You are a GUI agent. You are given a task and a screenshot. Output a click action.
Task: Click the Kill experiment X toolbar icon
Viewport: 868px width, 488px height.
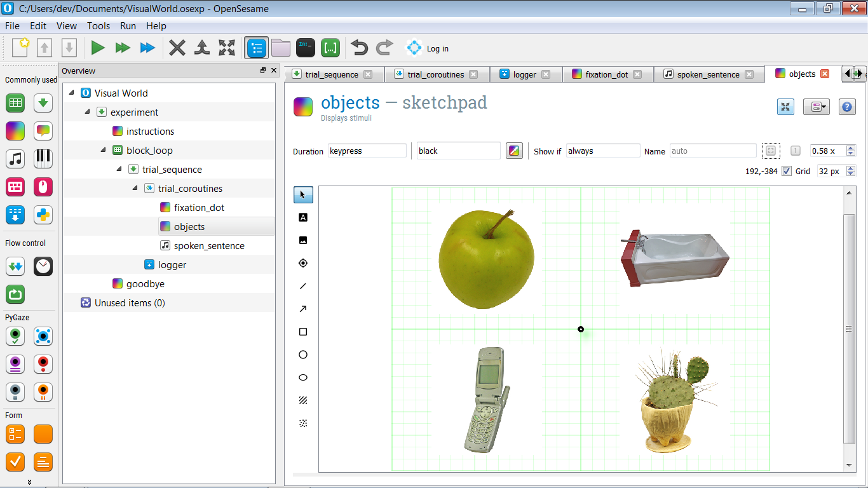coord(177,48)
